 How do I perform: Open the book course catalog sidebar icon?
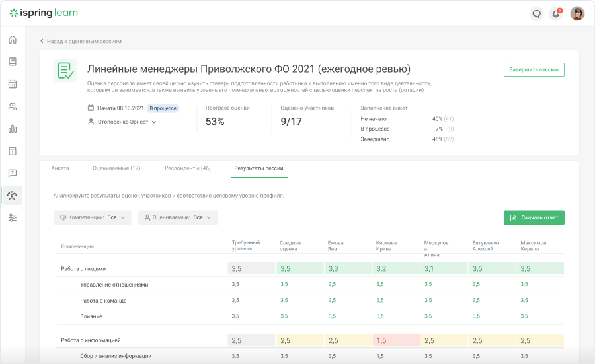[x=13, y=62]
